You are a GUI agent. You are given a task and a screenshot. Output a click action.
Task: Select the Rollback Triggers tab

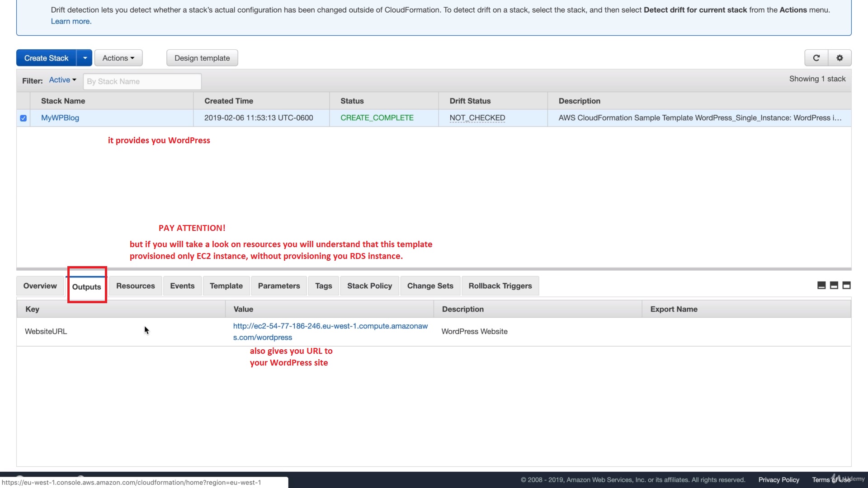point(500,286)
